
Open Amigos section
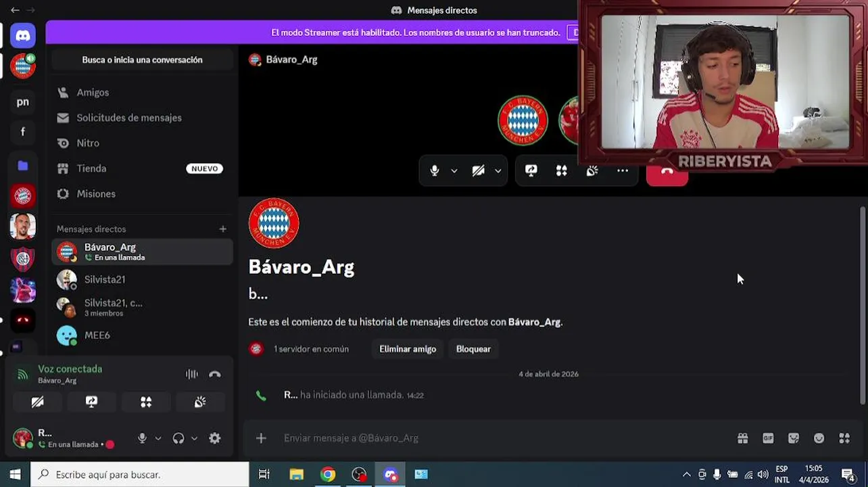point(142,93)
